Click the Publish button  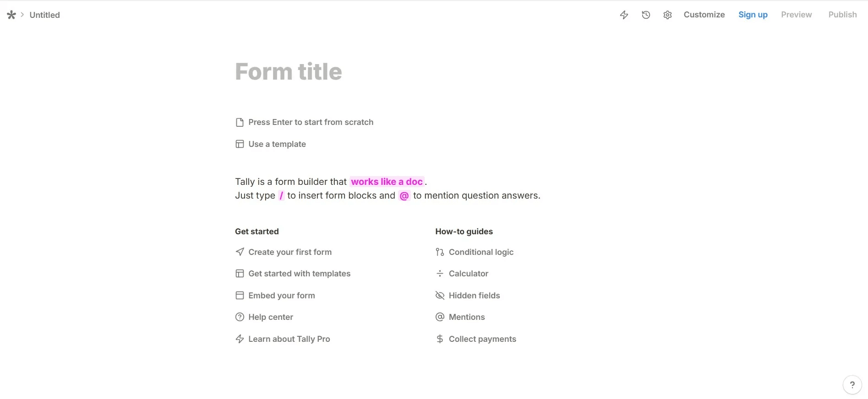click(842, 15)
